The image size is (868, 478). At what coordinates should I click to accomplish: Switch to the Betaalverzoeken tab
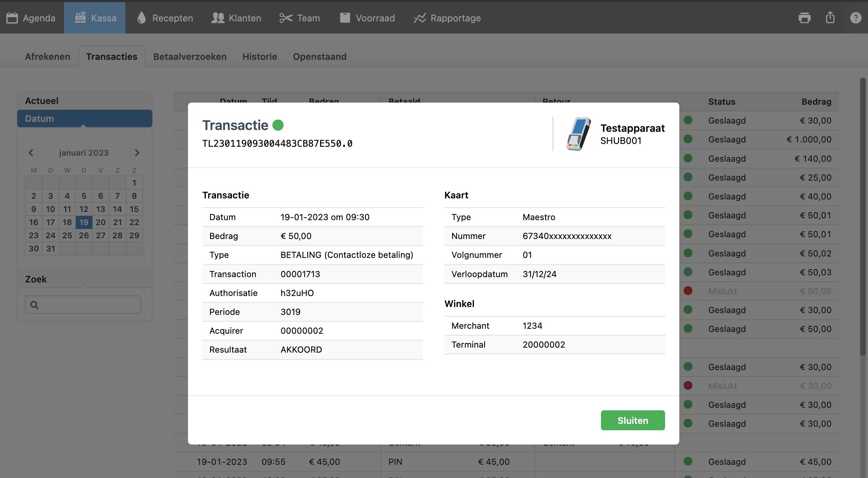point(190,57)
